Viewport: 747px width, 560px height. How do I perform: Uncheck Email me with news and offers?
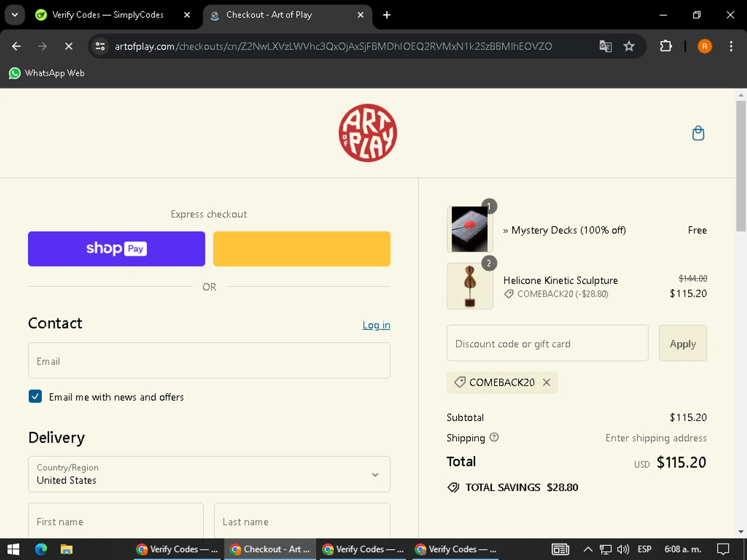(35, 396)
